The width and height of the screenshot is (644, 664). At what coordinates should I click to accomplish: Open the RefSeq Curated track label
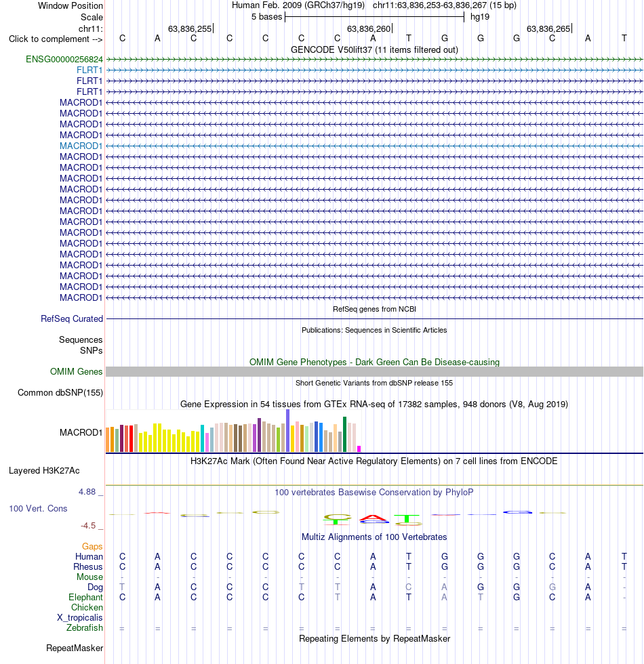[72, 318]
